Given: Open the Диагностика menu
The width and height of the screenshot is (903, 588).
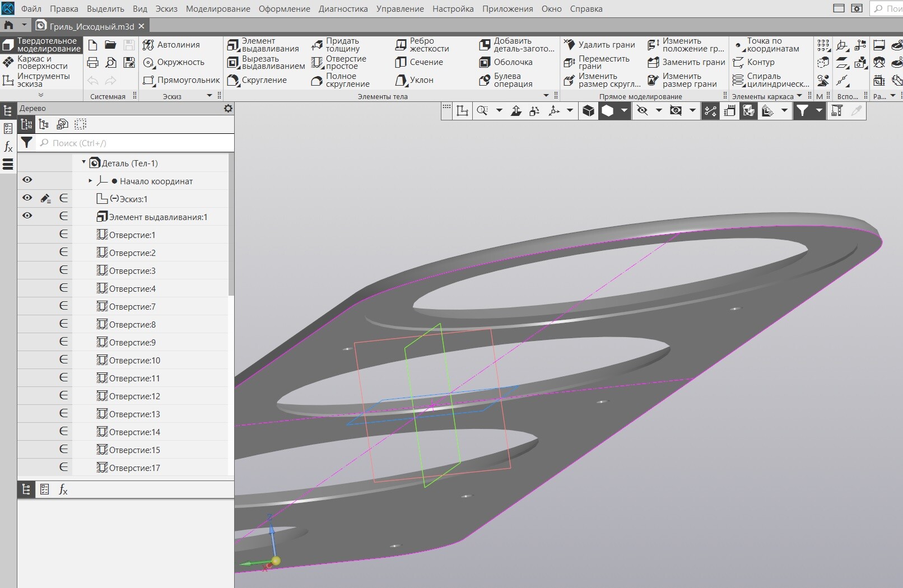Looking at the screenshot, I should pyautogui.click(x=343, y=9).
